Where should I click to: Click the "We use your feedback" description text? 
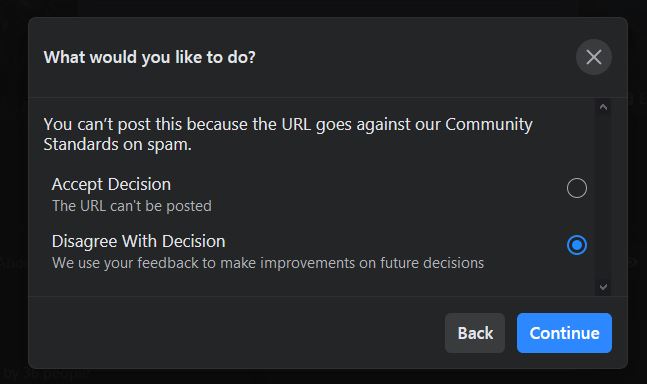click(x=268, y=263)
